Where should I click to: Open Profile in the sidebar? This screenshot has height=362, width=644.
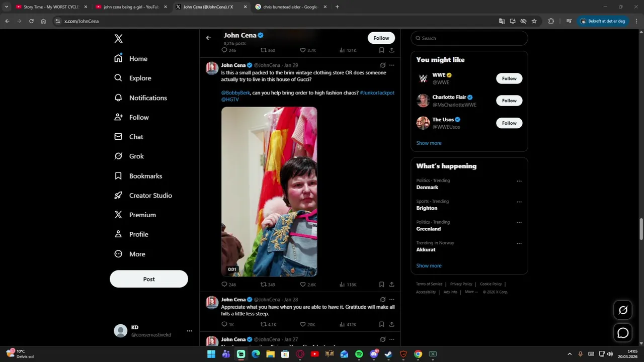pyautogui.click(x=131, y=234)
